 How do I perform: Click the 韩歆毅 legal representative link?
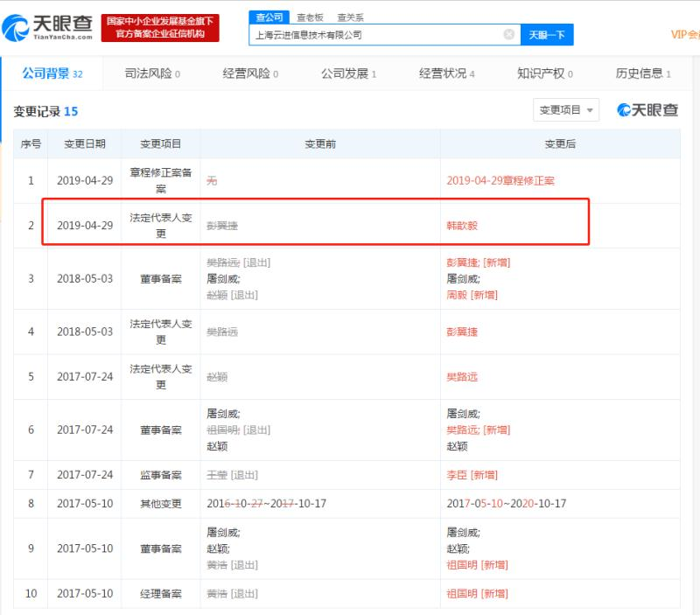pyautogui.click(x=462, y=226)
